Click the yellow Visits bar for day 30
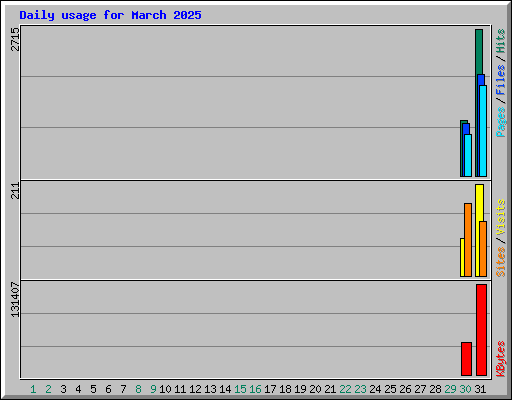Image resolution: width=512 pixels, height=400 pixels. pyautogui.click(x=462, y=257)
